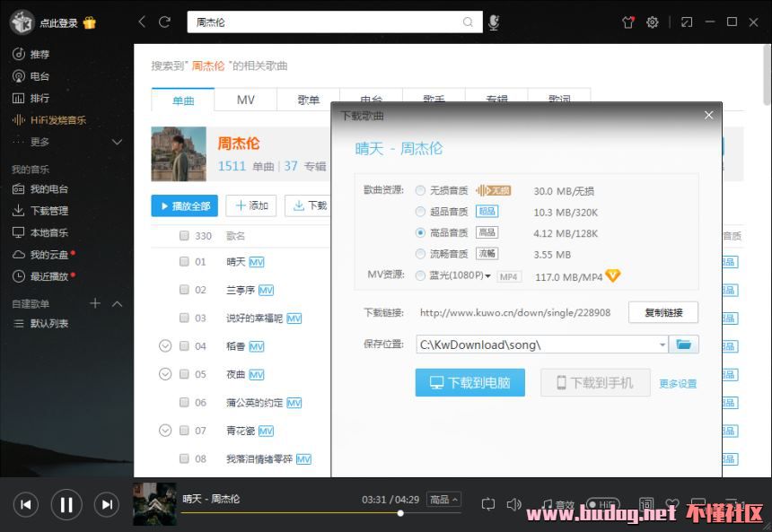The image size is (772, 532).
Task: Expand the round arrow beside 05 夜曲
Action: point(165,374)
